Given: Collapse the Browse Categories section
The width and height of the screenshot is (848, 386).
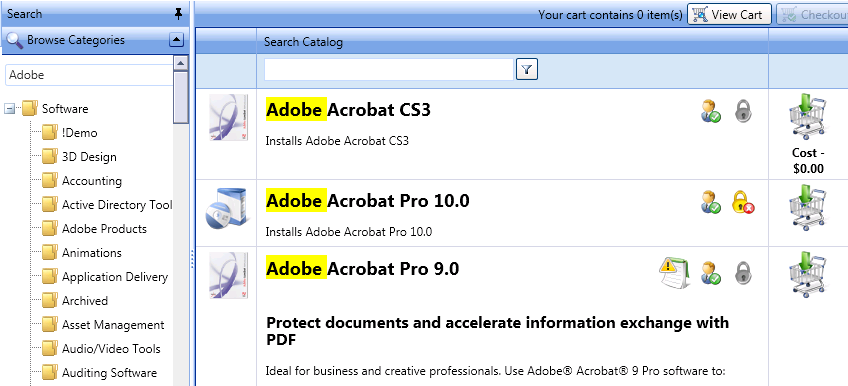Looking at the screenshot, I should click(176, 39).
